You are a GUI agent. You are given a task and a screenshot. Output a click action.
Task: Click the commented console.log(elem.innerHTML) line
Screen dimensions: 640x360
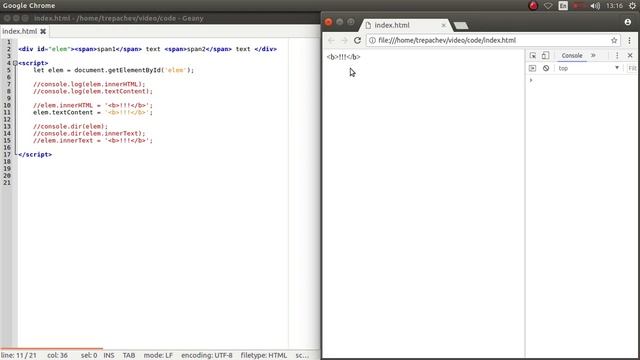(x=89, y=84)
